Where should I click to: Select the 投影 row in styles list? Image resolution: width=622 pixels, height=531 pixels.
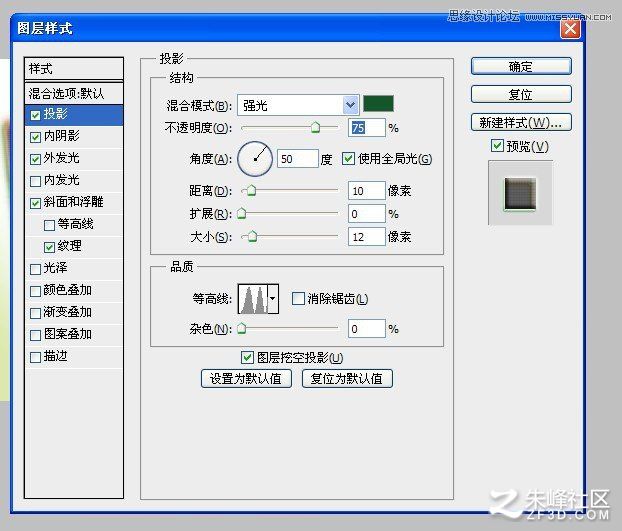(x=74, y=115)
